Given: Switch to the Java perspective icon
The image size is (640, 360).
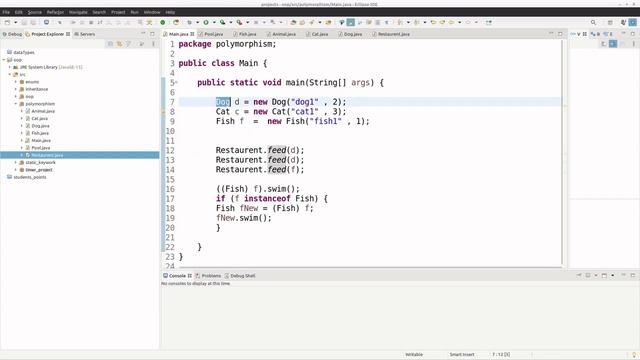Looking at the screenshot, I should [x=632, y=22].
